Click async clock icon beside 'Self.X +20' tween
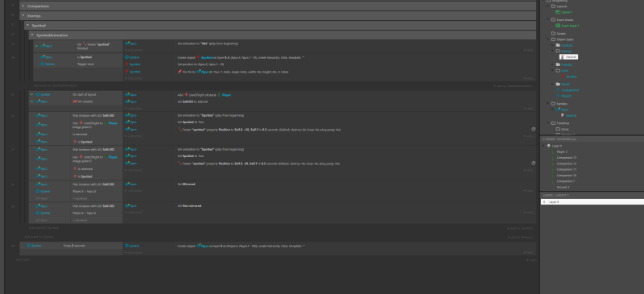 click(x=533, y=129)
